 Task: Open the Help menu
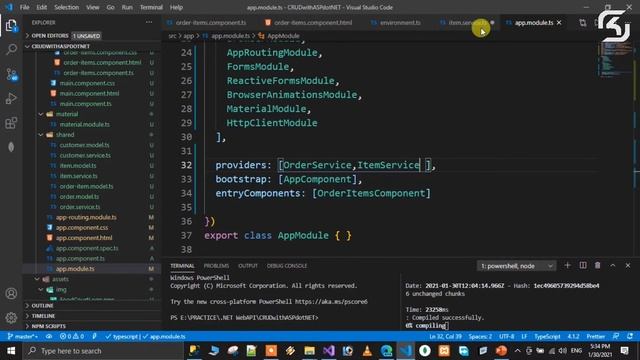coord(176,7)
